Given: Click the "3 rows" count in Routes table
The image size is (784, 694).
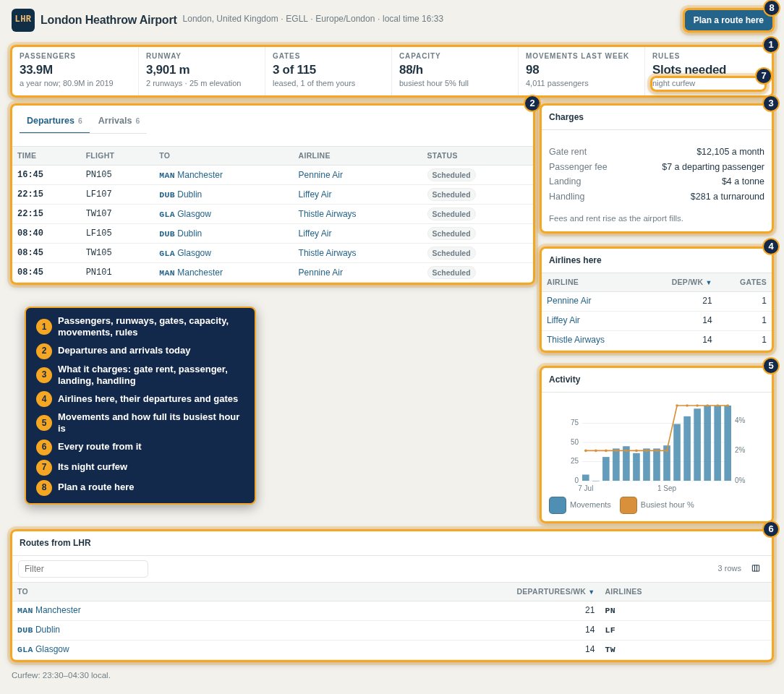Looking at the screenshot, I should [x=729, y=569].
